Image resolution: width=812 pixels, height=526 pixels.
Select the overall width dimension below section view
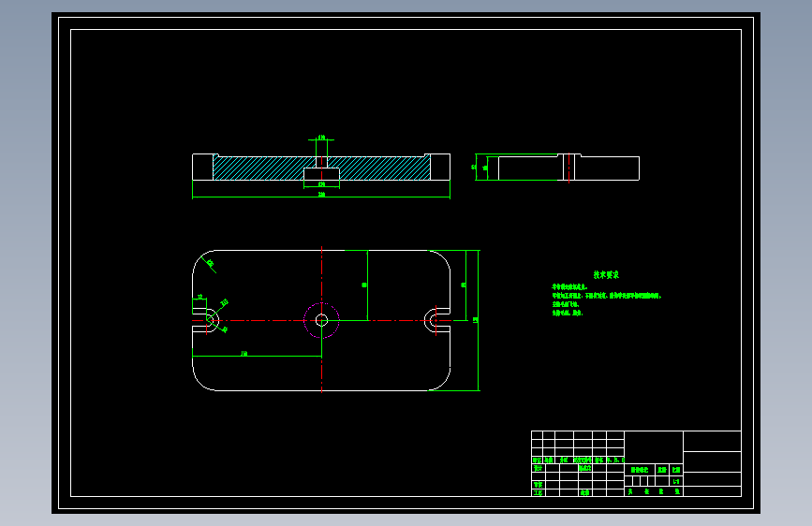[x=321, y=197]
